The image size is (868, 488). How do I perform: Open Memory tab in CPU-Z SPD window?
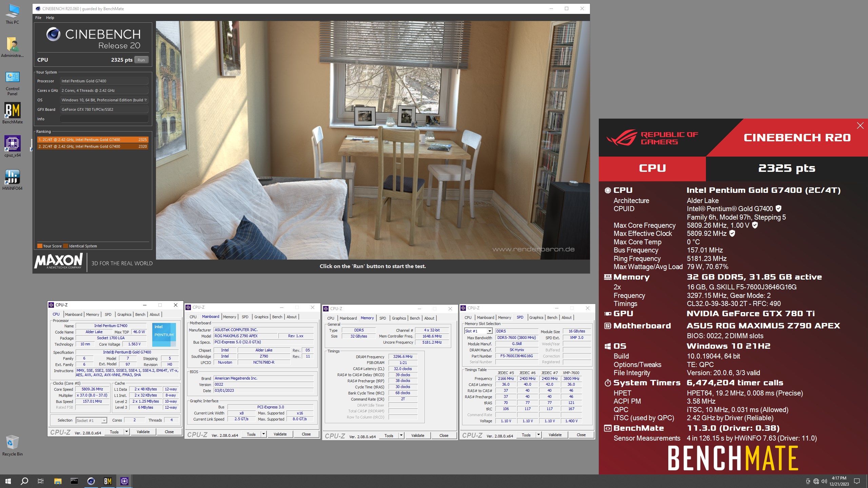click(x=505, y=318)
